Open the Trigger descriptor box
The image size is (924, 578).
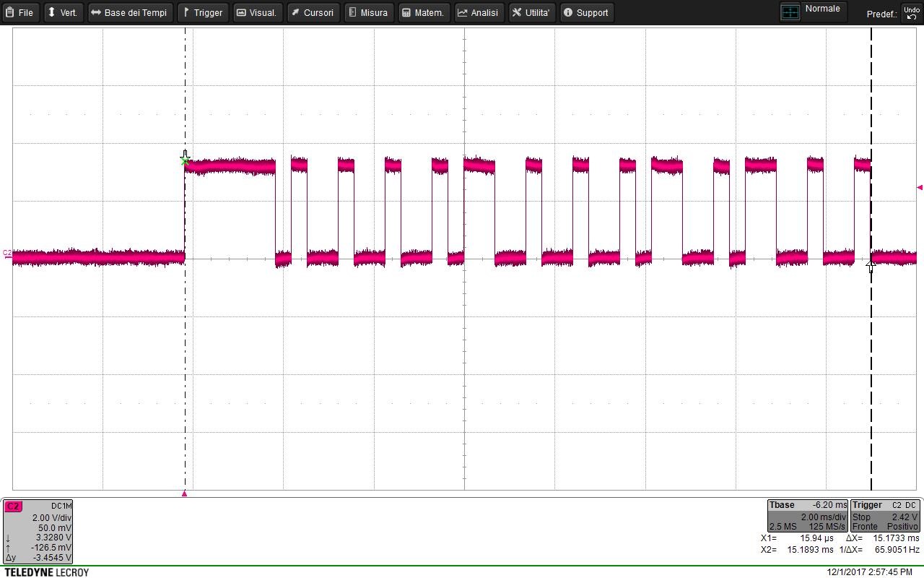coord(884,516)
